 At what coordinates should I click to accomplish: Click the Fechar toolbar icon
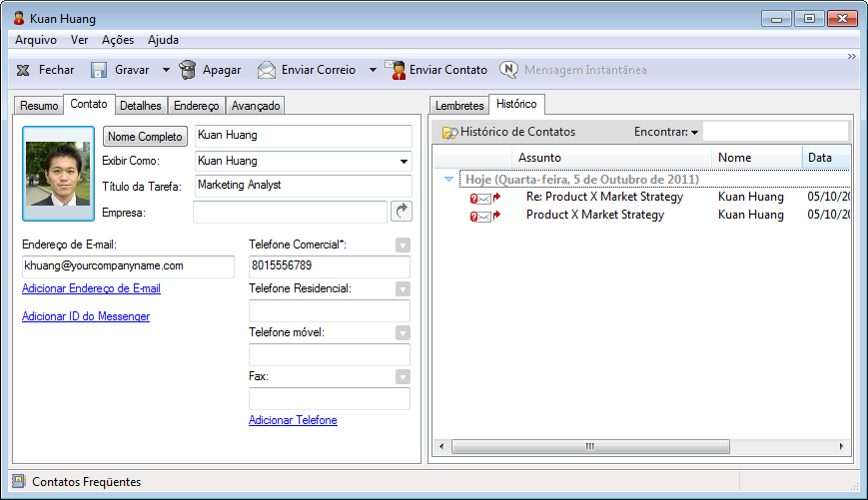tap(23, 70)
